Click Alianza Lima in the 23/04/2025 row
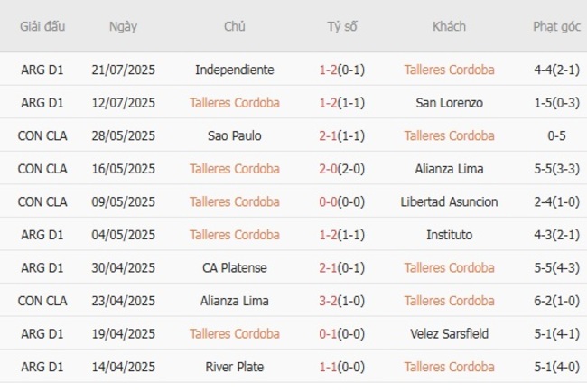 click(235, 301)
